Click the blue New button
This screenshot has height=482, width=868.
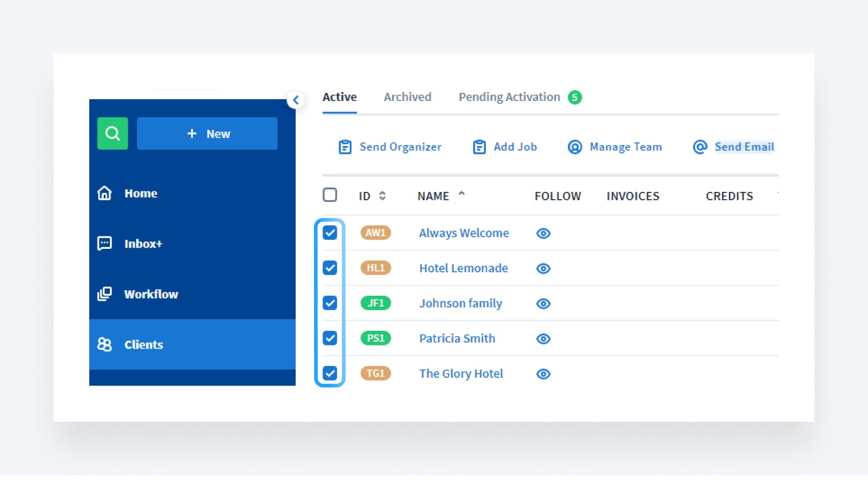[207, 133]
